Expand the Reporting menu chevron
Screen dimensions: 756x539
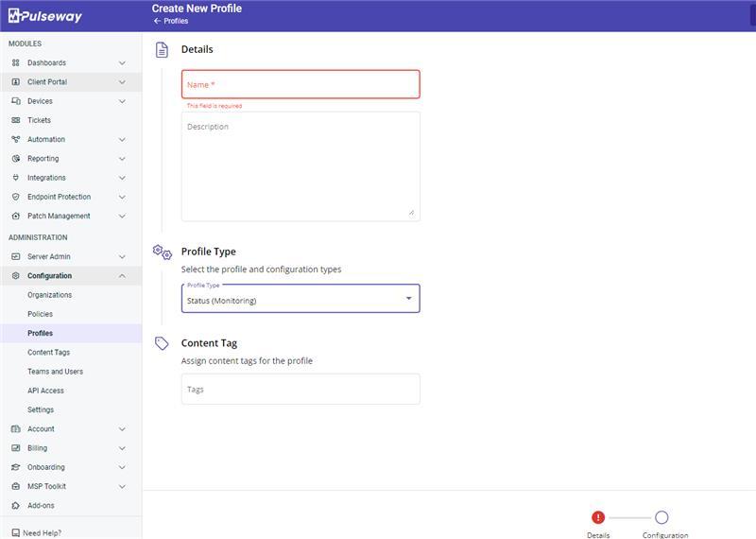pyautogui.click(x=122, y=159)
